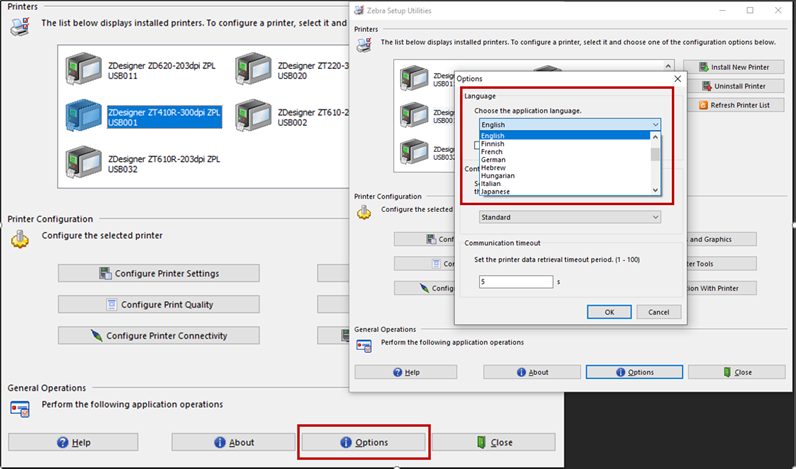Click Options in small Zebra Setup Utilities window
Screen dimensions: 796x469
pyautogui.click(x=635, y=372)
